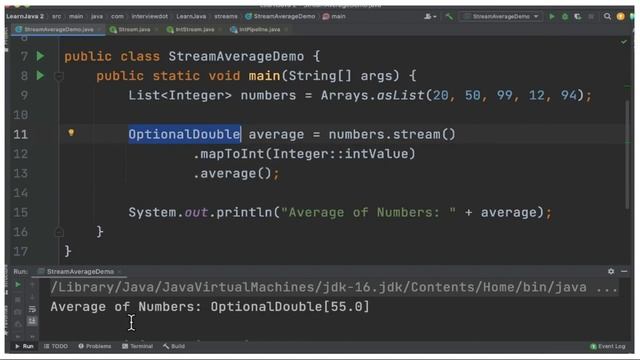Open Run panel settings gear
Viewport: 640px width, 360px height.
[x=611, y=271]
